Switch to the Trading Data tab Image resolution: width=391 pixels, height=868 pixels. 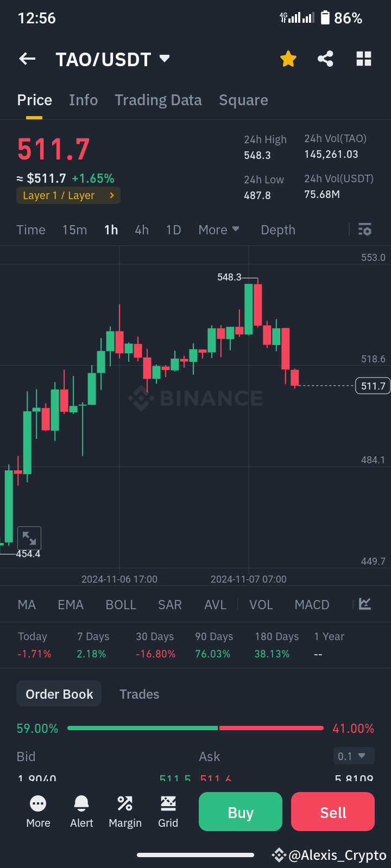coord(158,100)
